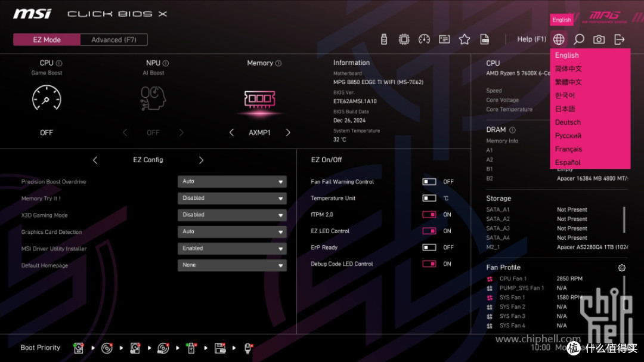Click the globe language icon

click(559, 39)
